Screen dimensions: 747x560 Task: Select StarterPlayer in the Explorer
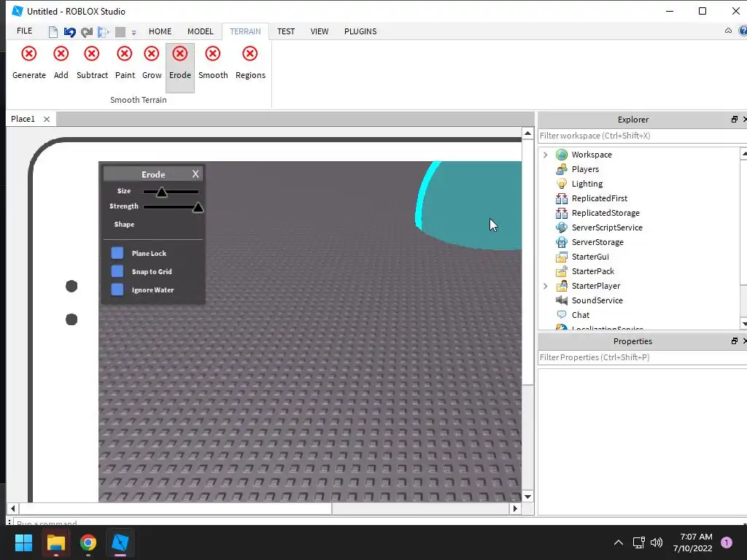click(x=595, y=286)
